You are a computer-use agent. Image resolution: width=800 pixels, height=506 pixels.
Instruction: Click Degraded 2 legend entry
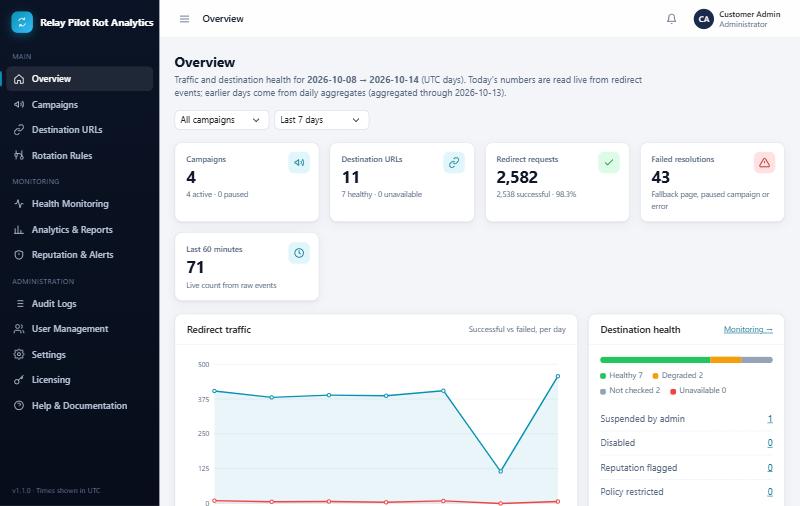pyautogui.click(x=678, y=375)
